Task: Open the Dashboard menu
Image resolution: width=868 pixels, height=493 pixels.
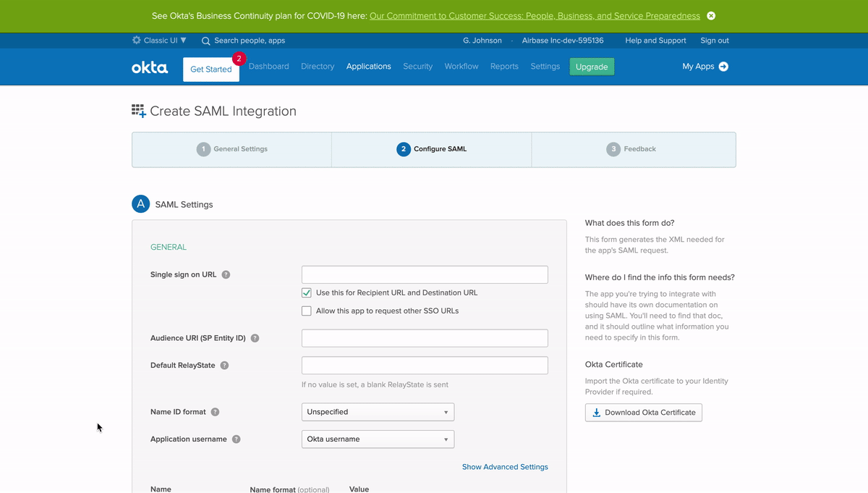Action: [x=269, y=67]
